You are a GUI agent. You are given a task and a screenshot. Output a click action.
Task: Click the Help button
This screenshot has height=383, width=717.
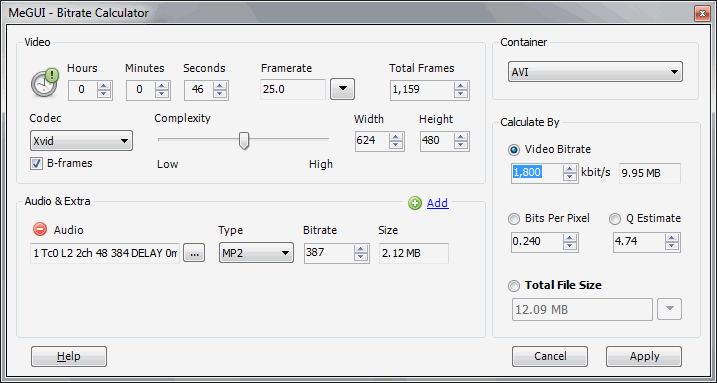pyautogui.click(x=69, y=356)
